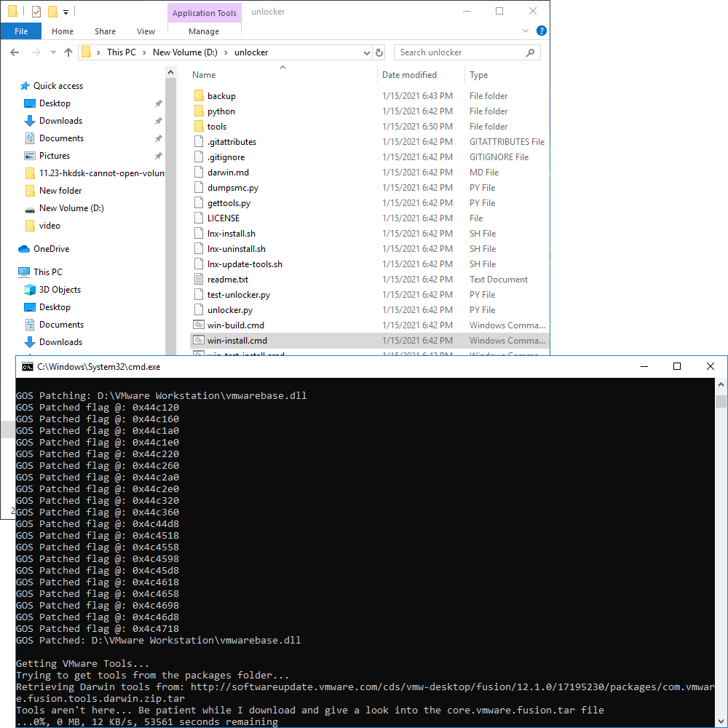Viewport: 728px width, 728px height.
Task: Maximize the cmd.exe window
Action: coord(677,366)
